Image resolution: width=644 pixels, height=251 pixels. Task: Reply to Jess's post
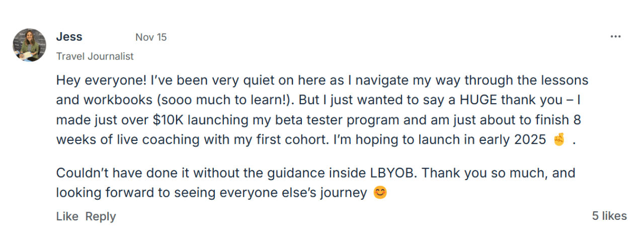click(101, 216)
